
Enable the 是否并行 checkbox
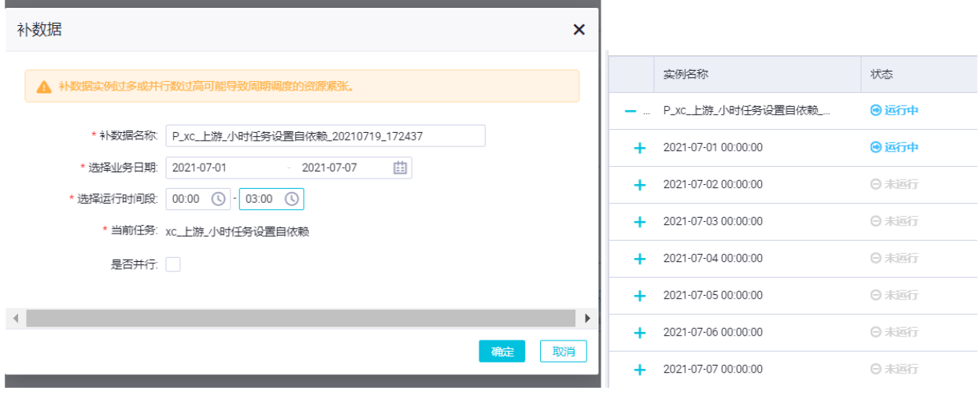[173, 264]
